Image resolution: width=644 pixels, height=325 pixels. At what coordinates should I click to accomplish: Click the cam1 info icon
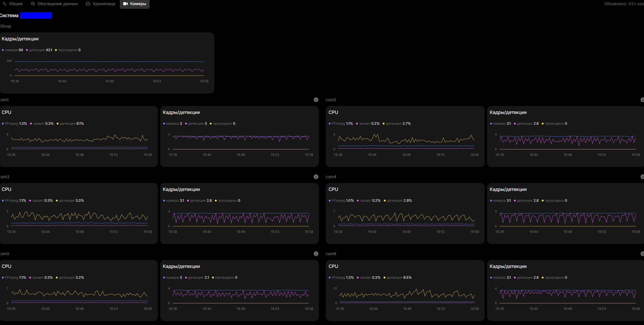(316, 100)
